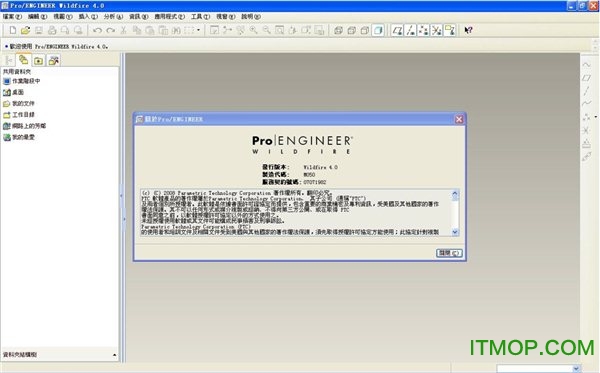Click the Zoom Out magnifier icon
Screen dimensions: 600x373
click(x=267, y=30)
